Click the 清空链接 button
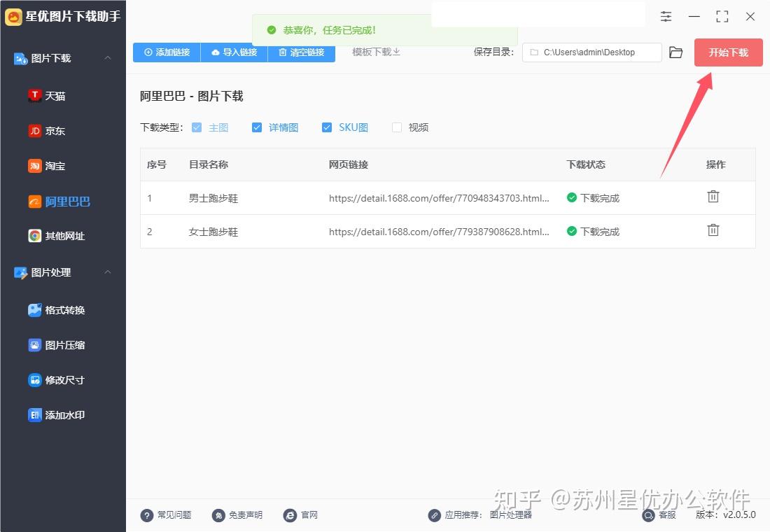Screen dimensions: 770x532 tap(301, 52)
